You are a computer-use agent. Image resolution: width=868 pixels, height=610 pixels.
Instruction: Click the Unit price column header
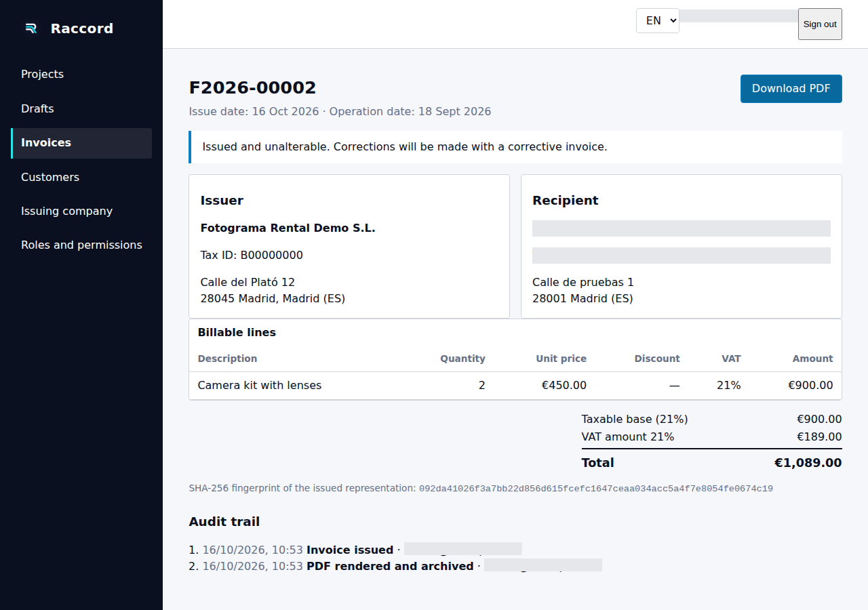click(561, 359)
